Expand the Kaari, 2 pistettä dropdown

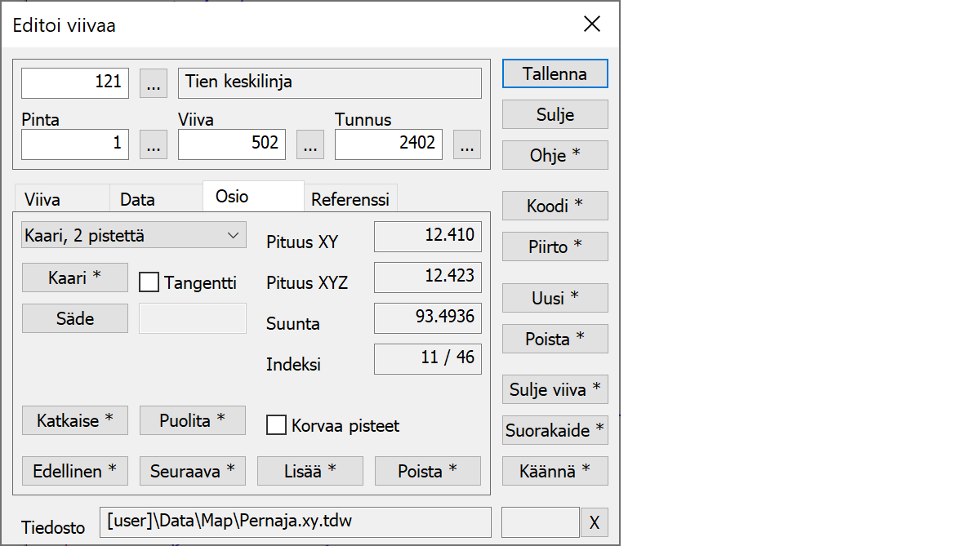pos(134,236)
